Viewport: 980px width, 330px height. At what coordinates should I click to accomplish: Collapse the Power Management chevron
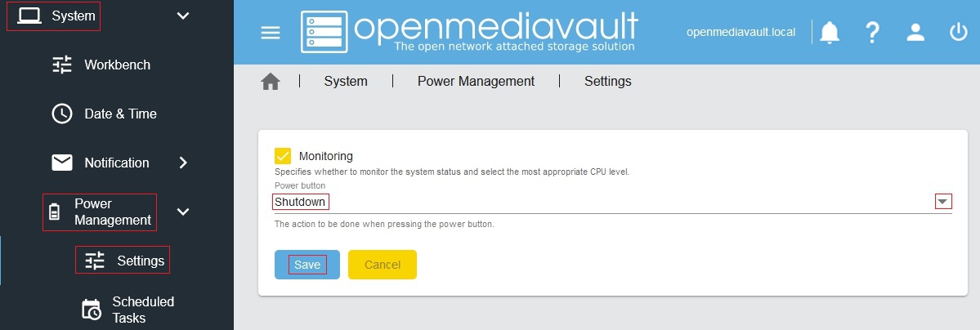pos(183,212)
